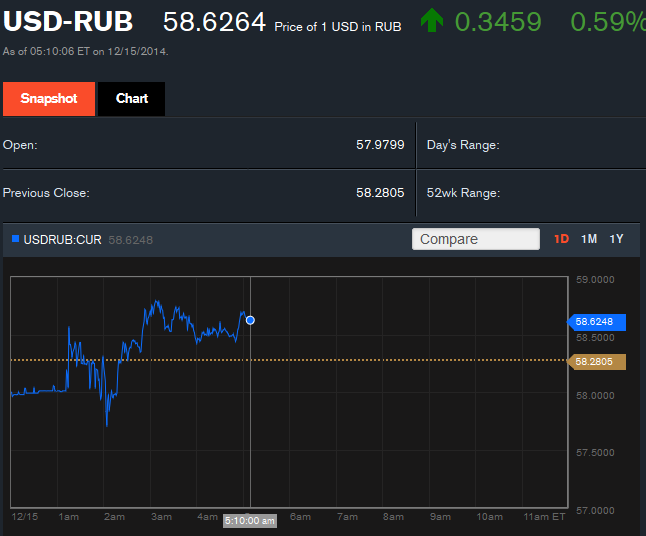Click the Open value 57.9799
The width and height of the screenshot is (646, 536).
(x=380, y=145)
